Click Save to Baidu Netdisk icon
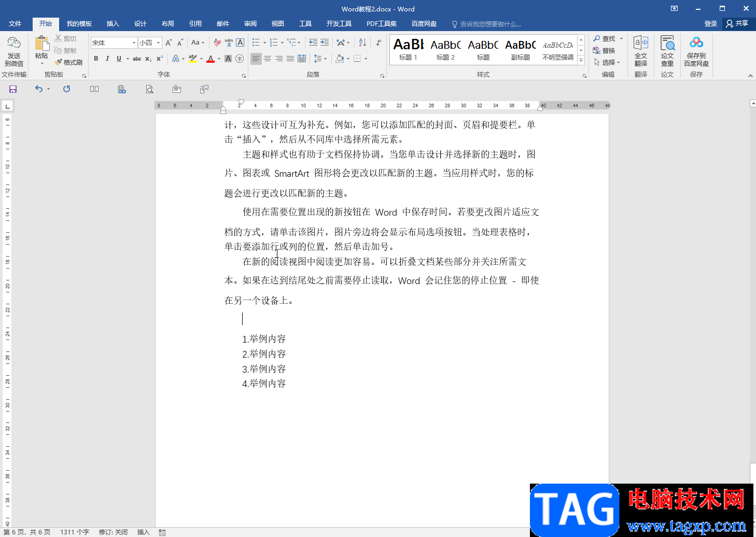 pos(696,51)
